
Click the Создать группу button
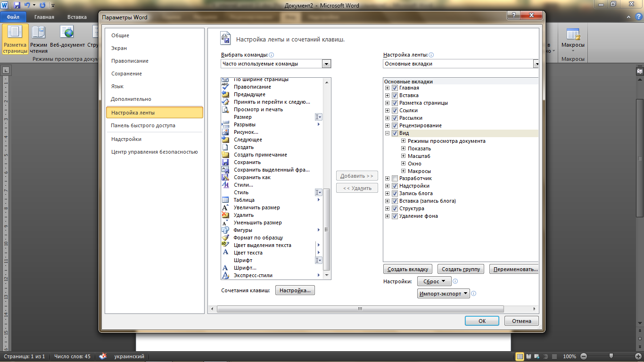[461, 269]
